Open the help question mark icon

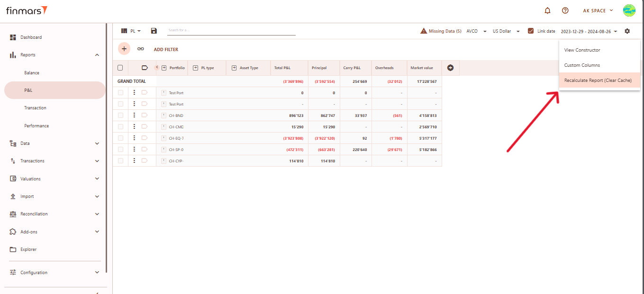pyautogui.click(x=565, y=10)
